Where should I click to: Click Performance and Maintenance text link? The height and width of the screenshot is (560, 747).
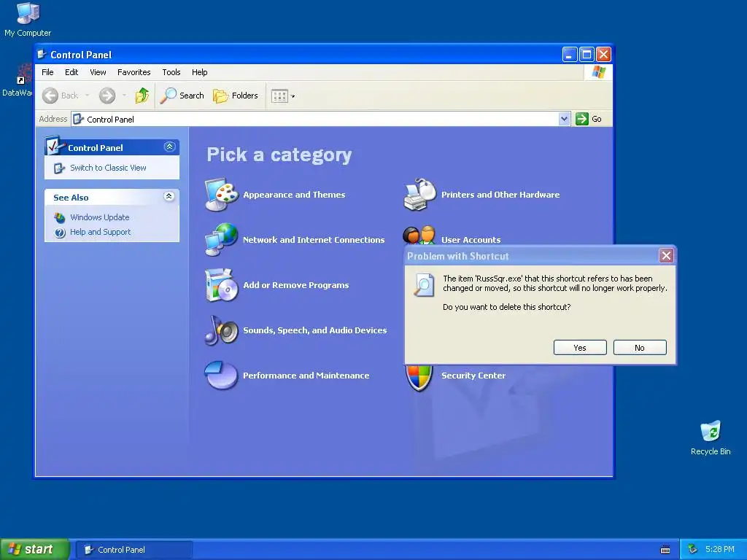pyautogui.click(x=306, y=376)
